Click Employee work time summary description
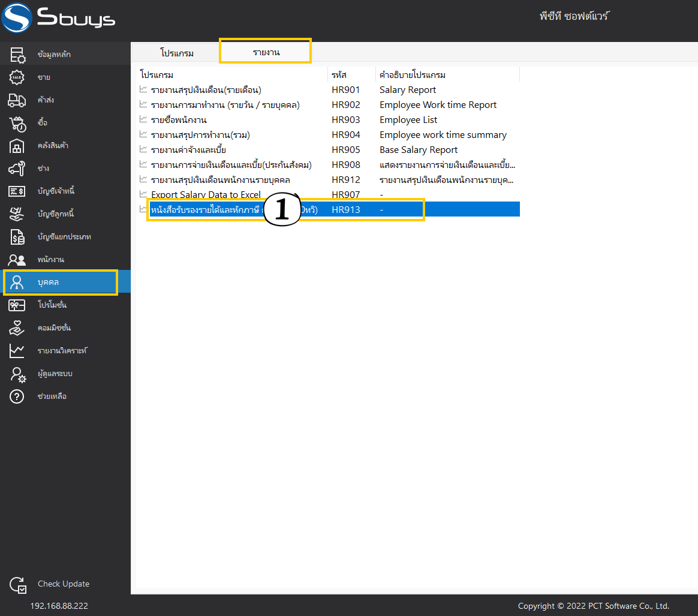This screenshot has height=616, width=698. point(443,134)
